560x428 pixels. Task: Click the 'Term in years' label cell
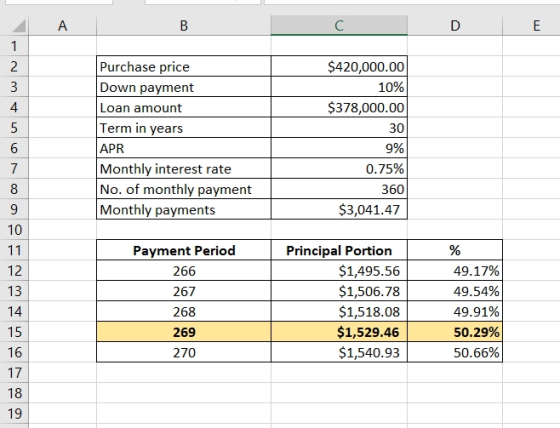184,128
